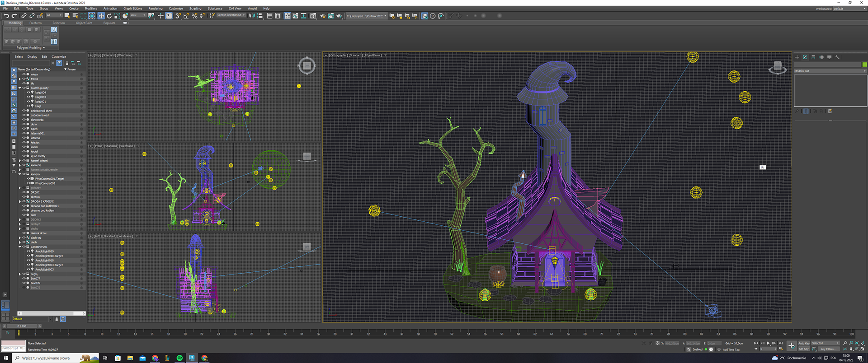
Task: Switch to the Freeform ribbon tab
Action: (35, 23)
